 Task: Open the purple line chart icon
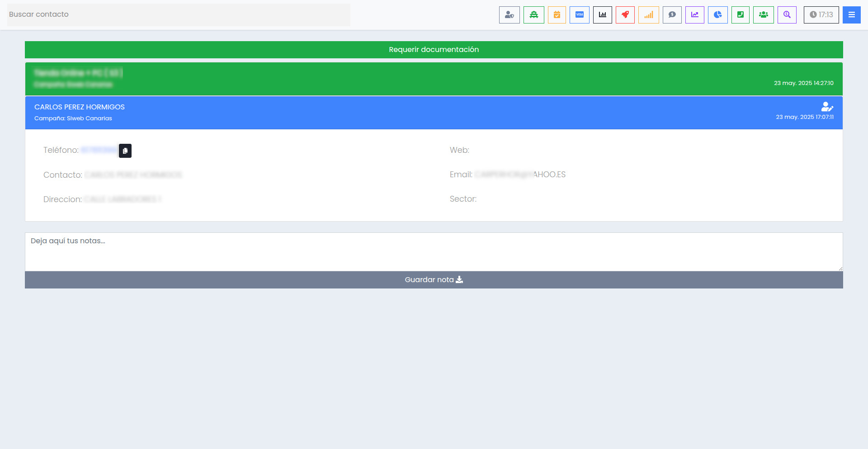click(694, 15)
